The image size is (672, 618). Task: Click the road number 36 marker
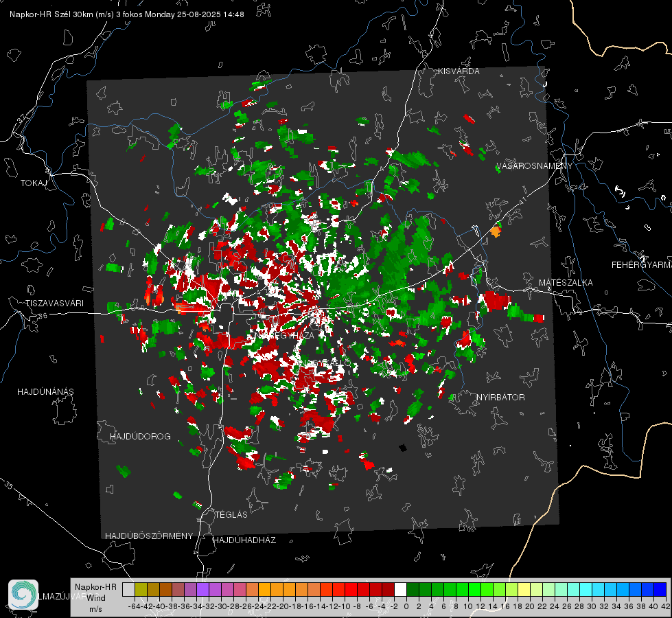click(x=43, y=316)
